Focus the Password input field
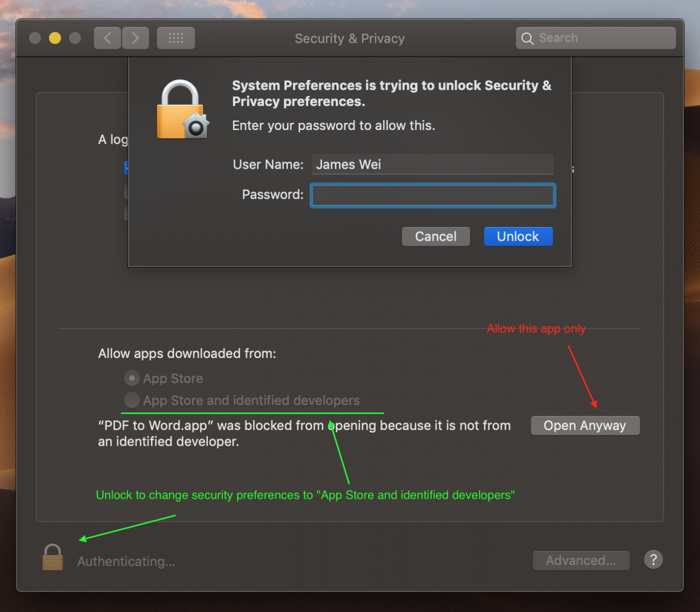 433,195
